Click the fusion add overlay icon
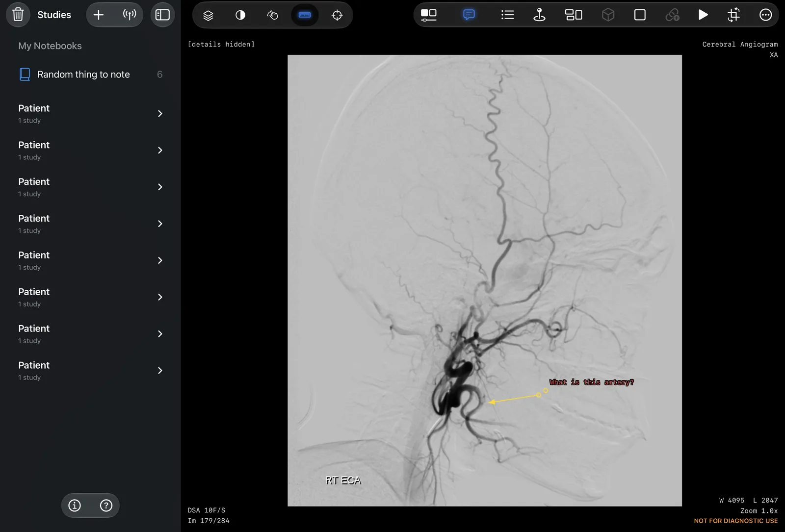 click(x=672, y=15)
